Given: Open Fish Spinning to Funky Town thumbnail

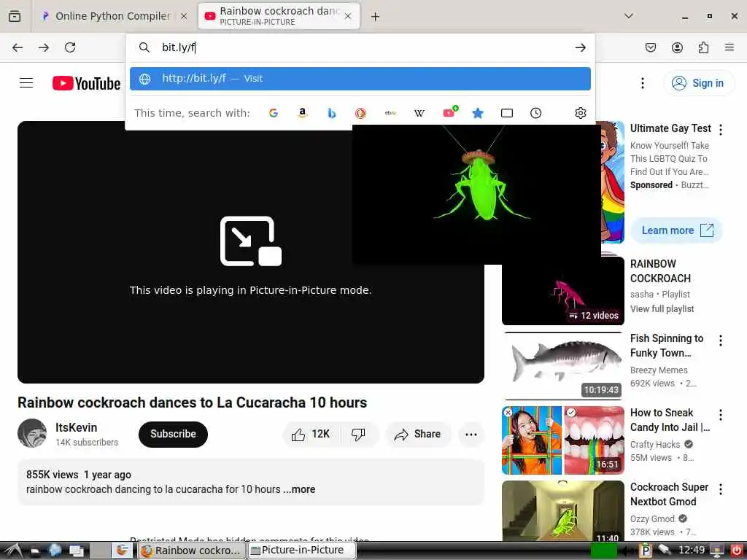Looking at the screenshot, I should click(562, 365).
